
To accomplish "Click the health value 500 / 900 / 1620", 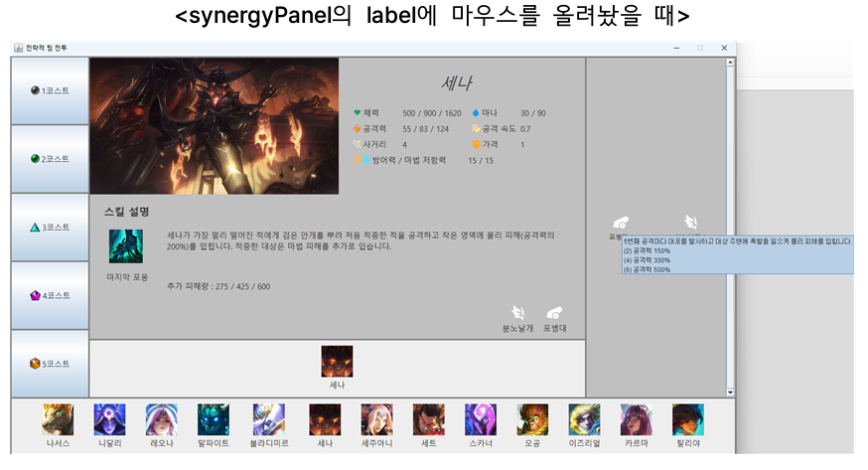I will (432, 113).
